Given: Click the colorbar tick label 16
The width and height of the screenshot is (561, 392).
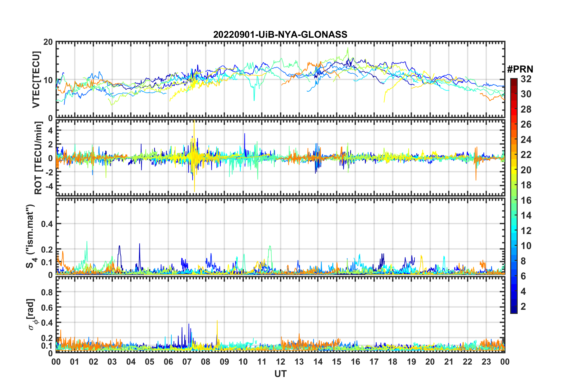Looking at the screenshot, I should tap(526, 200).
